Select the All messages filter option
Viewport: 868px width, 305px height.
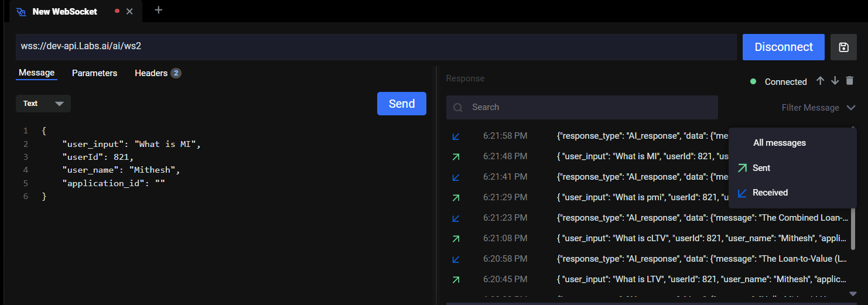(x=779, y=143)
